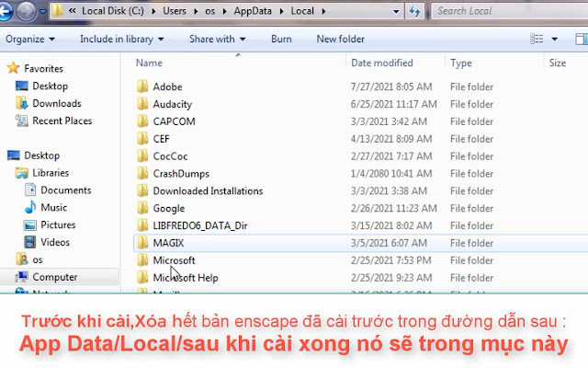588x368 pixels.
Task: Click the LIBFREDO6_DATA_Dir folder name
Action: point(200,225)
